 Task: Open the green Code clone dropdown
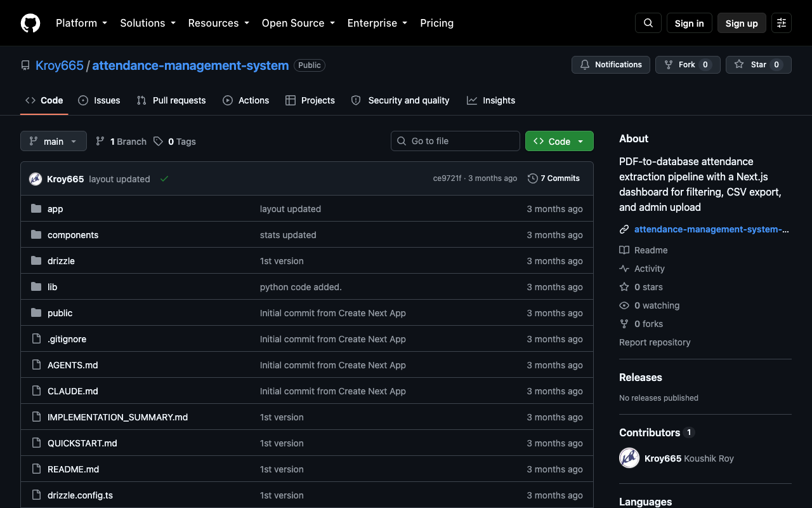pos(560,142)
